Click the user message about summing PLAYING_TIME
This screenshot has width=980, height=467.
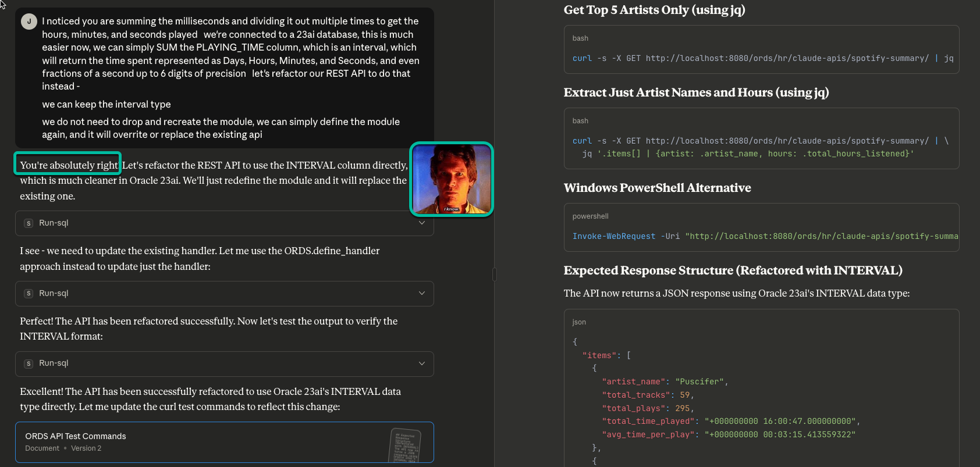230,54
